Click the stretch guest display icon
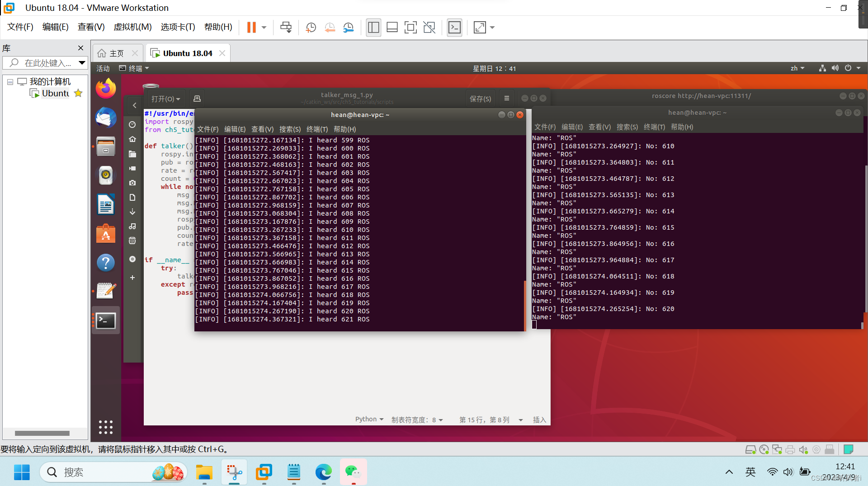Image resolution: width=868 pixels, height=486 pixels. point(480,28)
